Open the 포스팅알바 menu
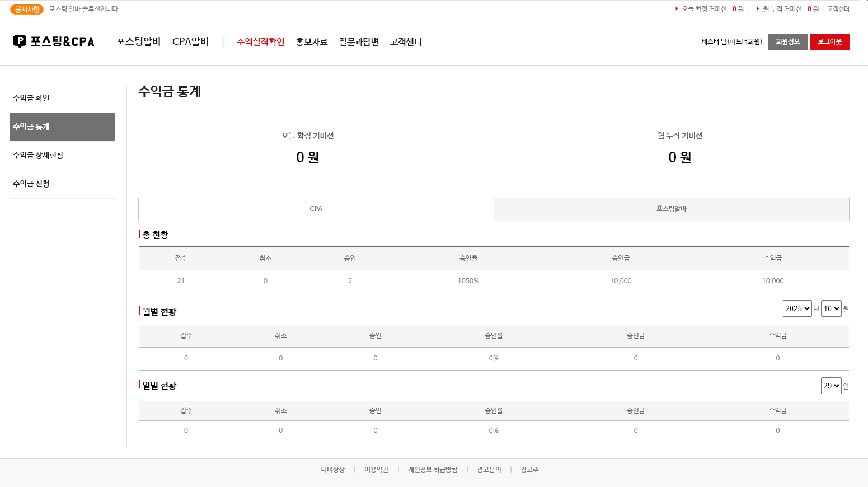The width and height of the screenshot is (868, 487). 139,42
